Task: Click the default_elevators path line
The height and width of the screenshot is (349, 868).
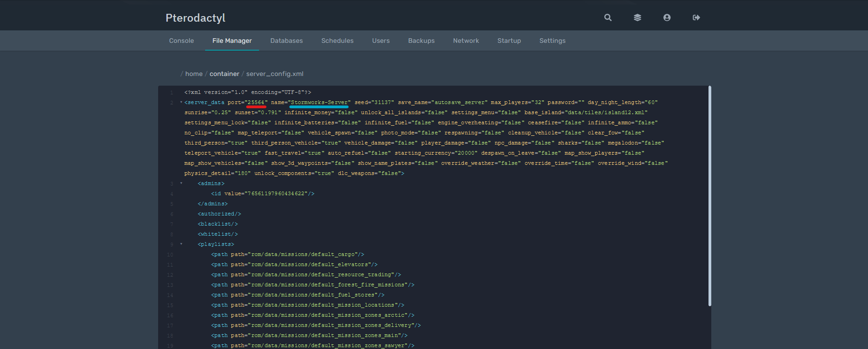Action: (295, 264)
